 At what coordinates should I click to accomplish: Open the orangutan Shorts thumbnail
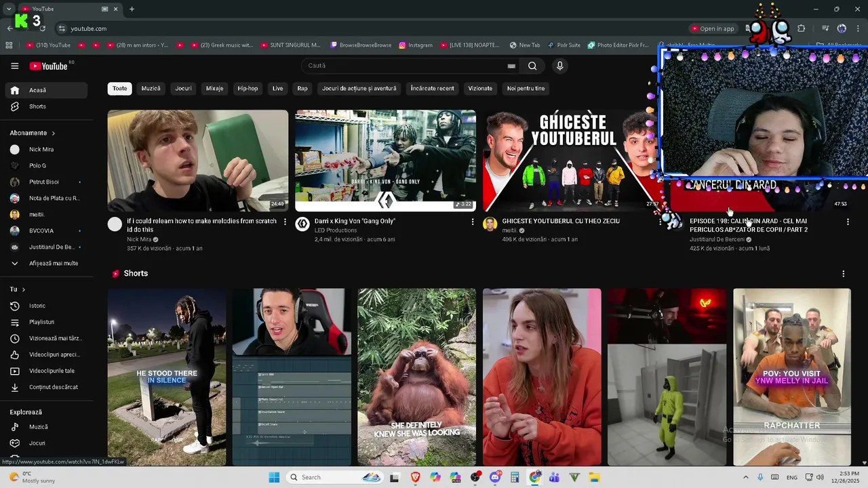[x=417, y=377]
